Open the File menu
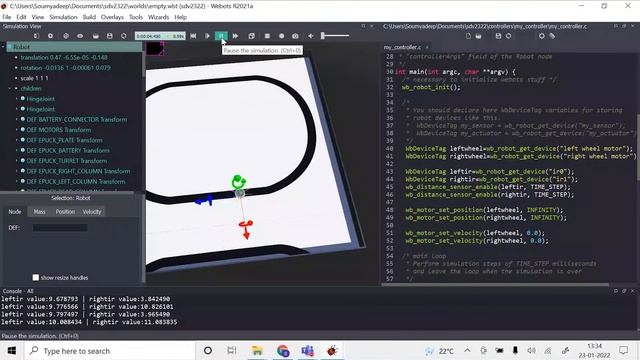 point(7,17)
